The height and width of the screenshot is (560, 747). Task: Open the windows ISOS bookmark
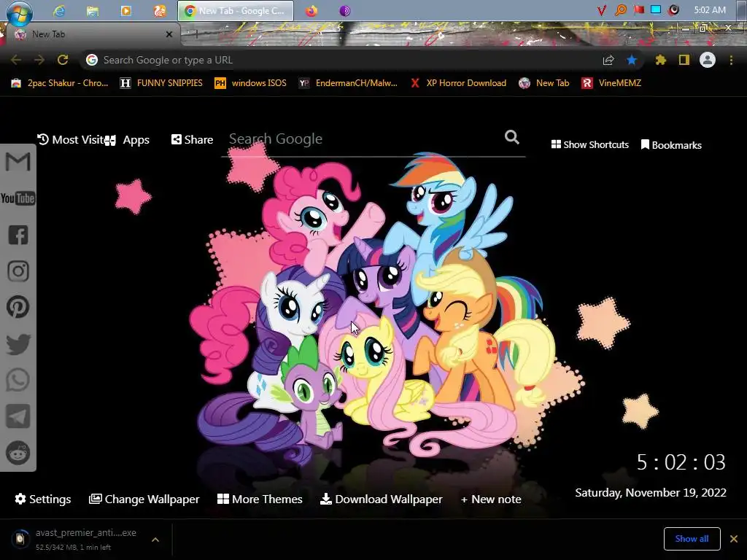[251, 83]
